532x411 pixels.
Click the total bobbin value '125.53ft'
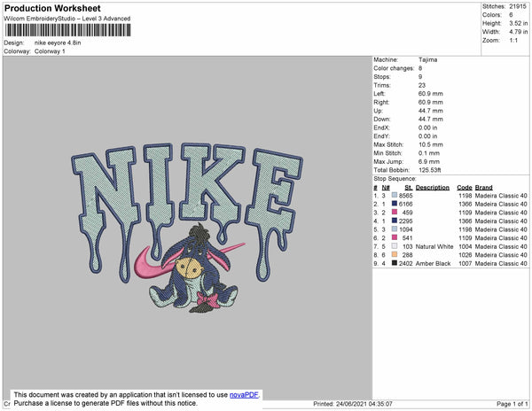click(429, 170)
